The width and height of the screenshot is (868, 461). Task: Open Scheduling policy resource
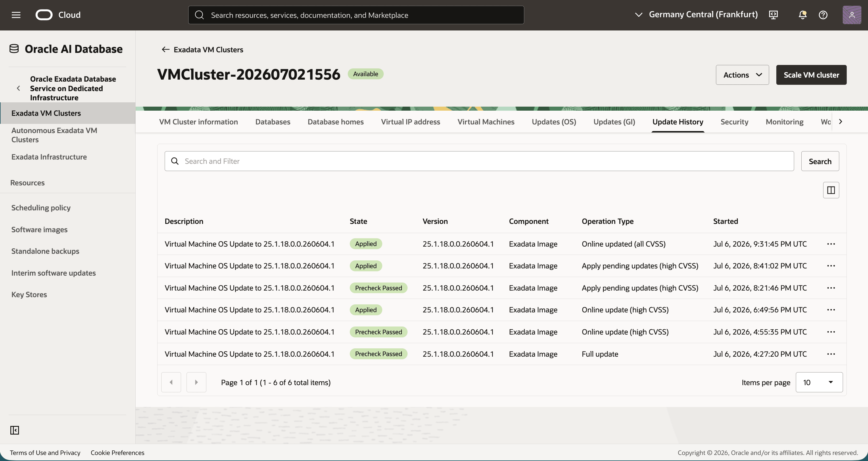(x=41, y=208)
